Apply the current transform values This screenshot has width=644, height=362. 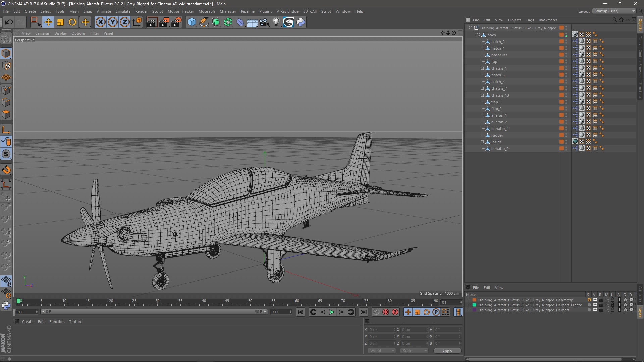pyautogui.click(x=447, y=351)
